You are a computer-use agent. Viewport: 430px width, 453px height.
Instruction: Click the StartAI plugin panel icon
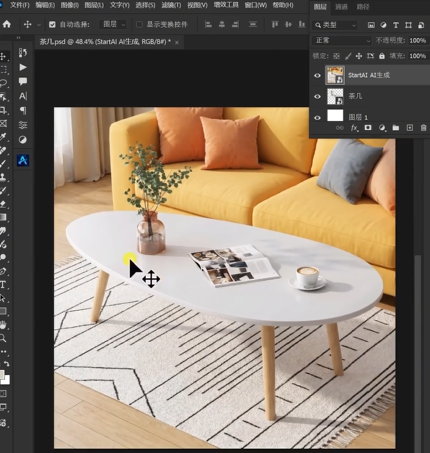[x=23, y=160]
